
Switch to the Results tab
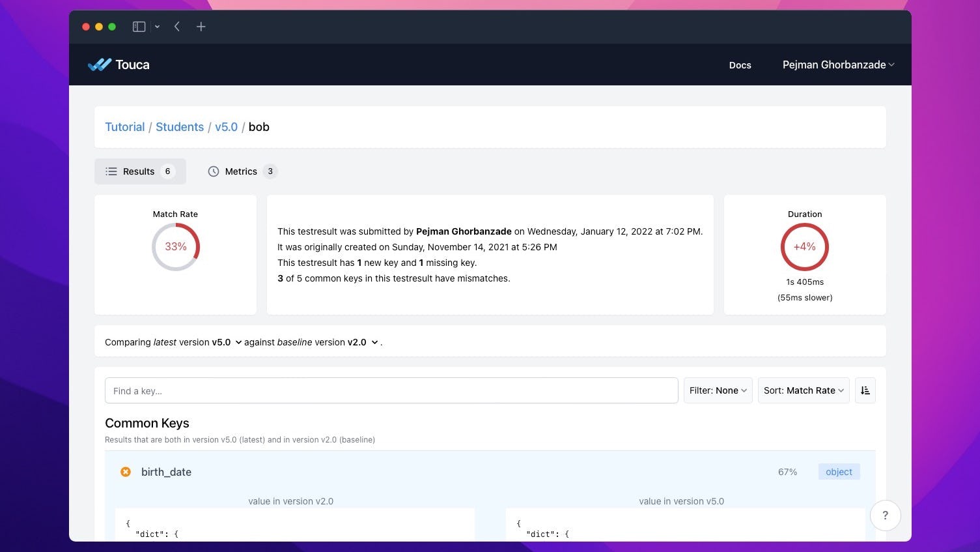140,171
